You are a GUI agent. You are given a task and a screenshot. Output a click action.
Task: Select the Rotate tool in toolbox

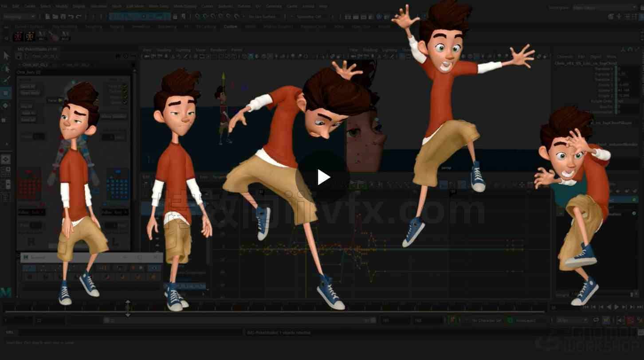pos(6,106)
